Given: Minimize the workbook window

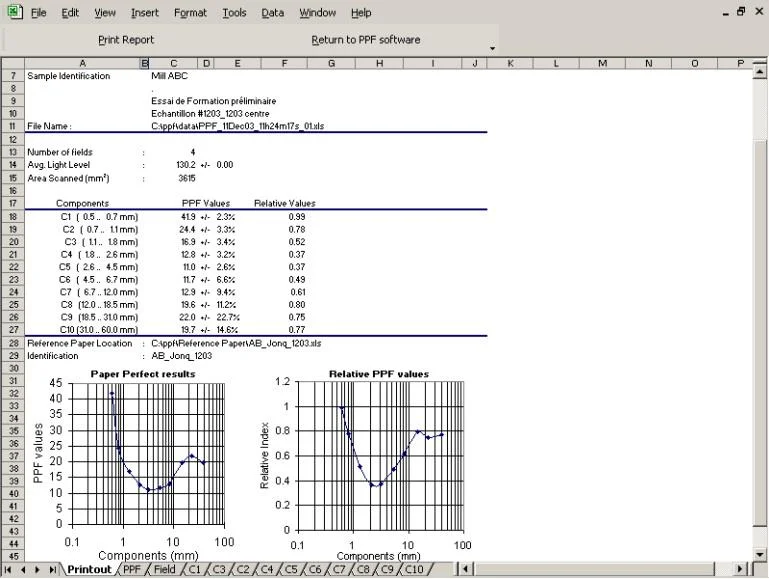Looking at the screenshot, I should [x=725, y=13].
